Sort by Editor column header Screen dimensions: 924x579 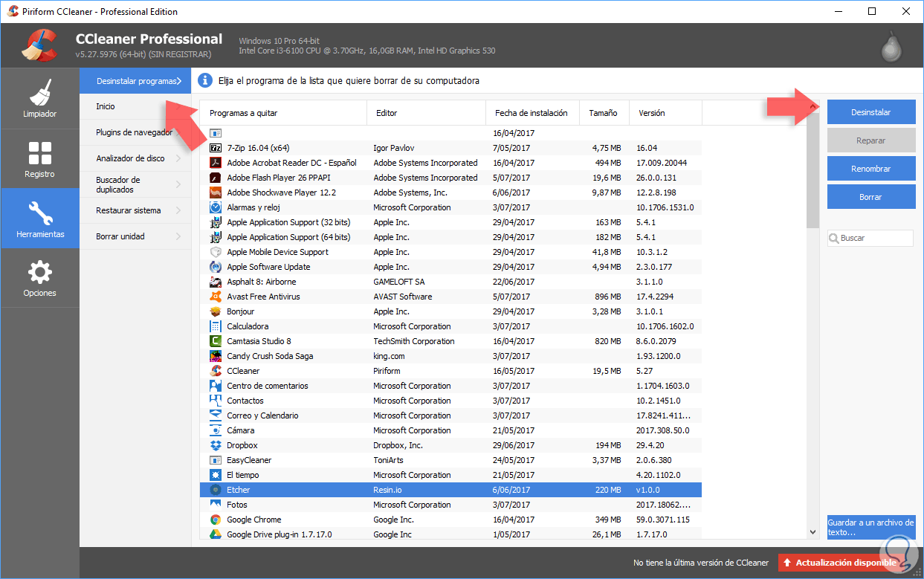(x=426, y=113)
